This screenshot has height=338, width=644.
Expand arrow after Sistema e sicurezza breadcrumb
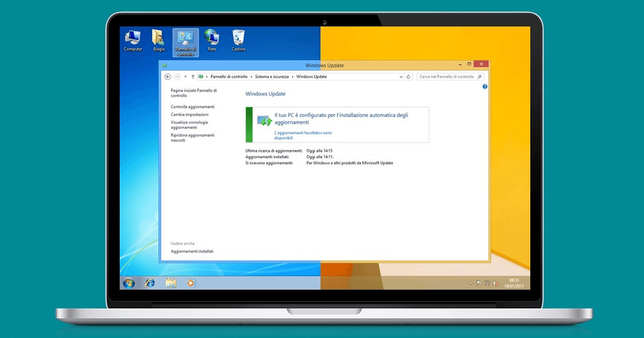(293, 77)
